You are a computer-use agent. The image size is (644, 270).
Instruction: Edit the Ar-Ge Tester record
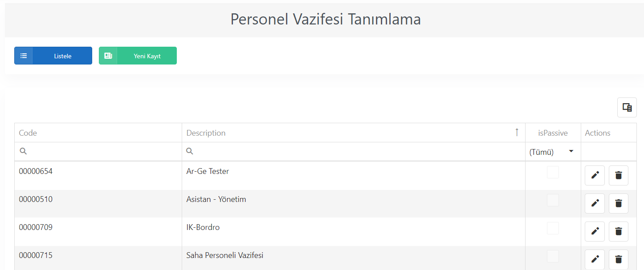(595, 175)
